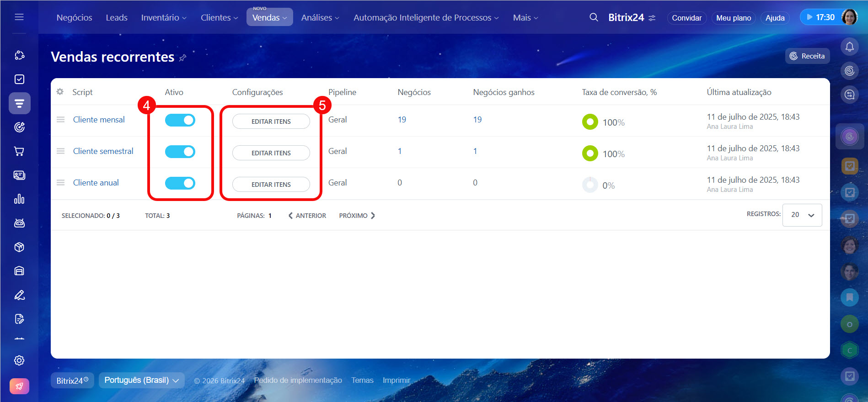Click the user profile avatar
This screenshot has width=868, height=402.
coord(849,17)
